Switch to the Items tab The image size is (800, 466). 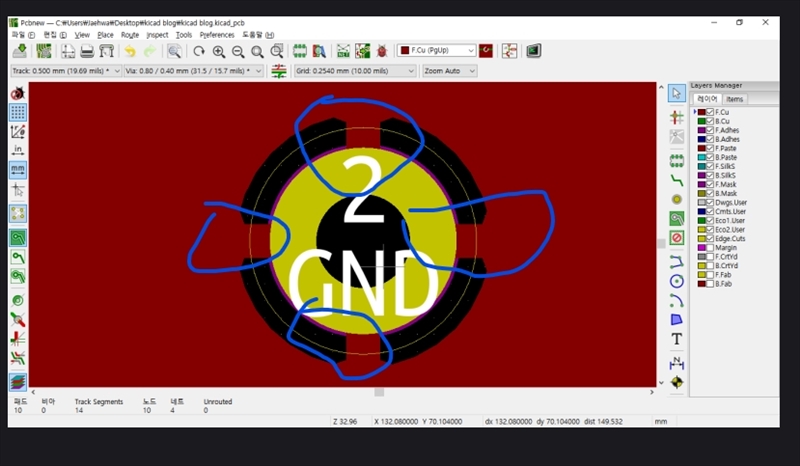tap(735, 99)
